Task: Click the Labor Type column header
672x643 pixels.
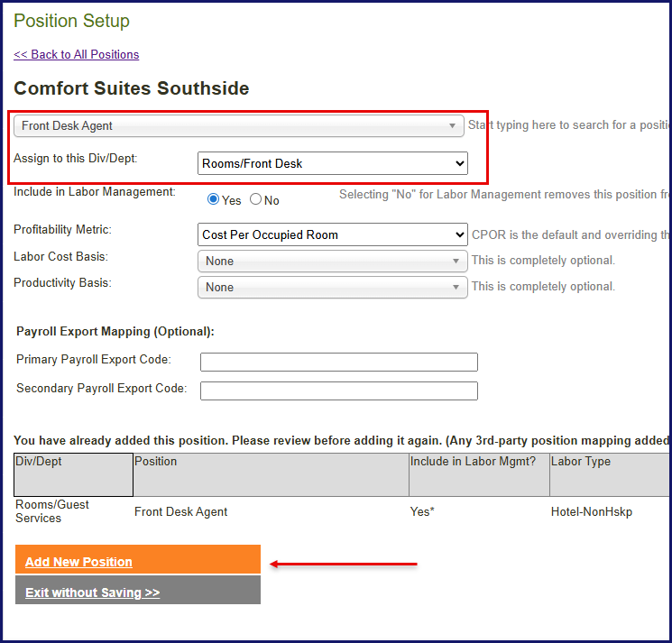Action: tap(610, 474)
